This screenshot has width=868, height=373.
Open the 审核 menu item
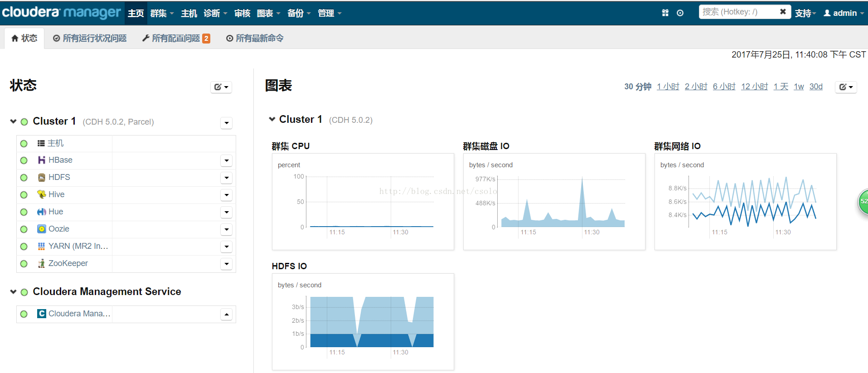click(242, 13)
